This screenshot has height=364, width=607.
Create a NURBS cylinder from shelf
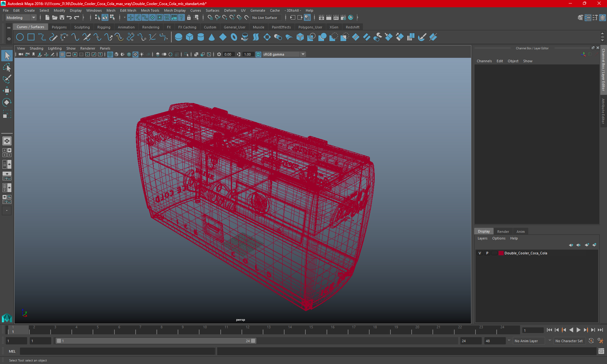201,37
